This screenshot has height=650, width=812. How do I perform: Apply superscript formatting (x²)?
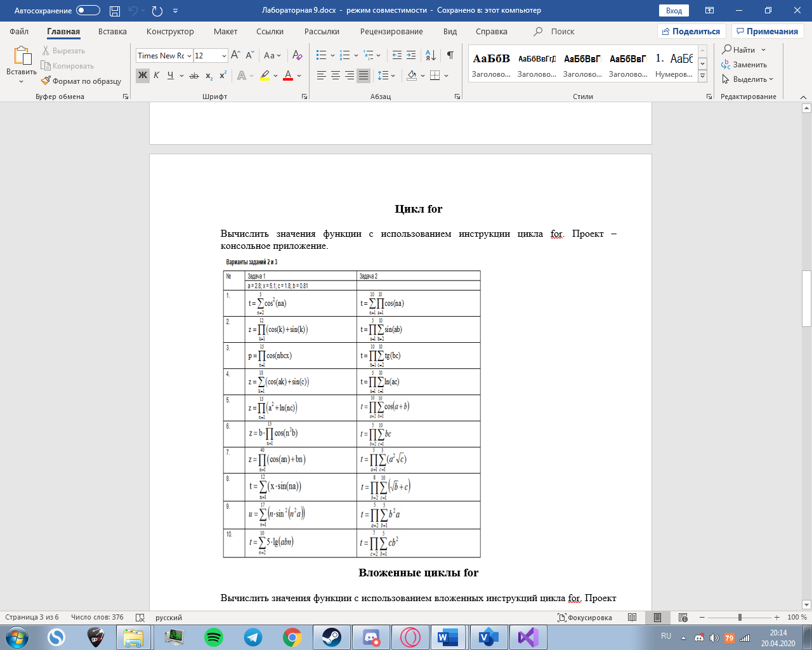(223, 76)
